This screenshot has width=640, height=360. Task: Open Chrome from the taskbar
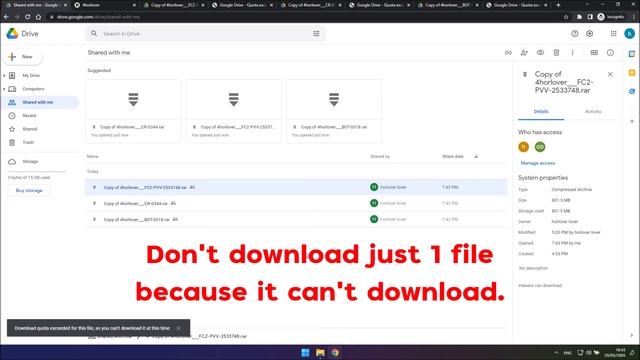335,353
